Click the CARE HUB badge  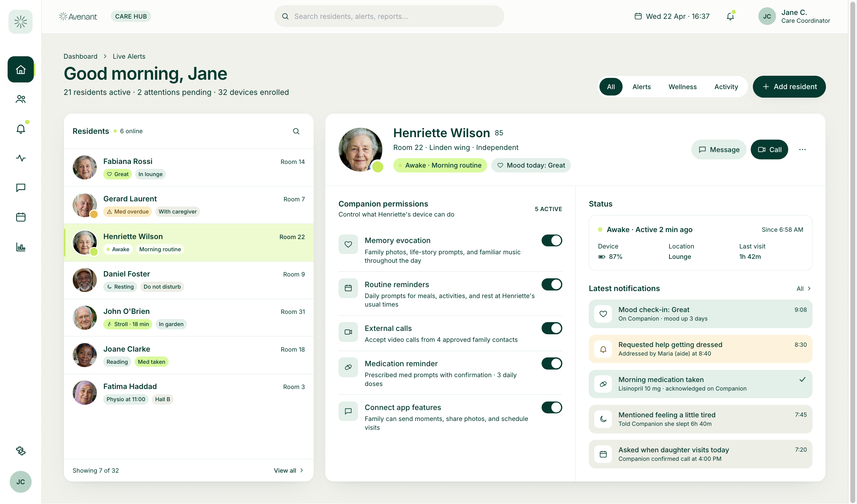pos(131,16)
